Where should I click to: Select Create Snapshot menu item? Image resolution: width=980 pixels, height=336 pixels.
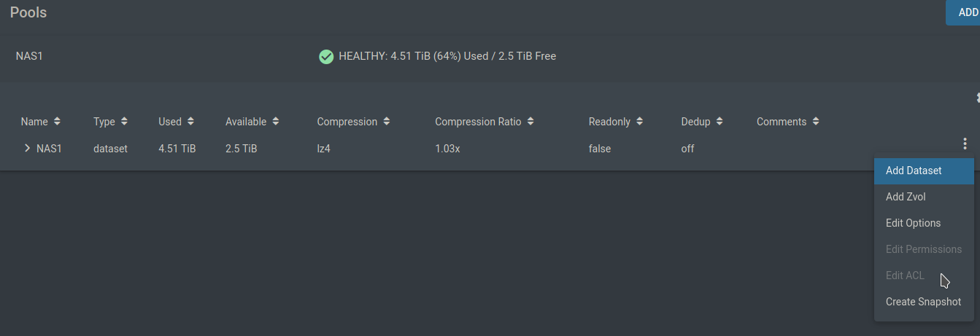[x=924, y=302]
